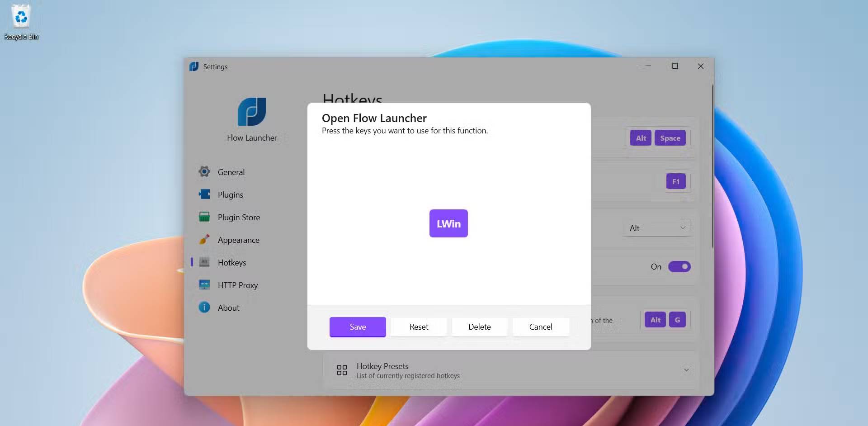Click the Appearance paintbrush icon
Viewport: 868px width, 426px height.
coord(204,240)
